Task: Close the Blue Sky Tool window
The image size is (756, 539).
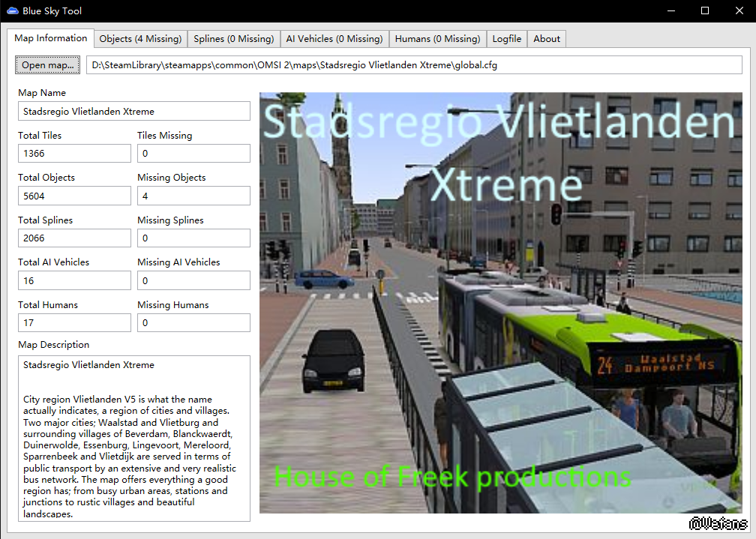Action: pyautogui.click(x=739, y=10)
